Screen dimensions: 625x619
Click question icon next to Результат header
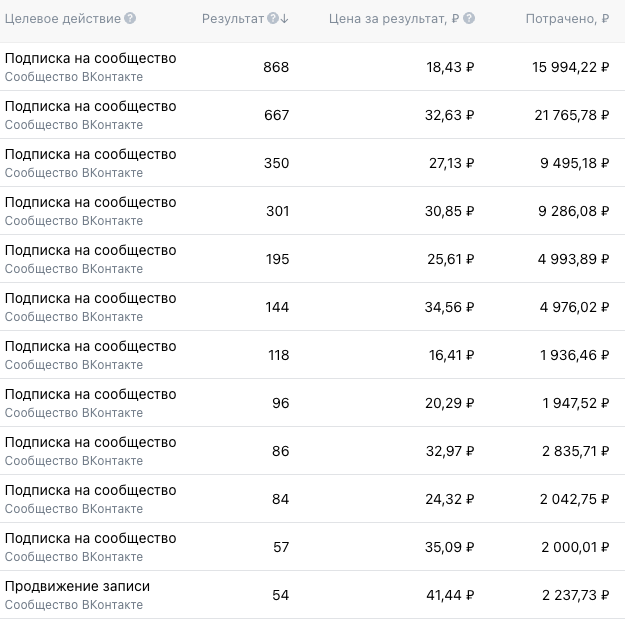coord(273,18)
